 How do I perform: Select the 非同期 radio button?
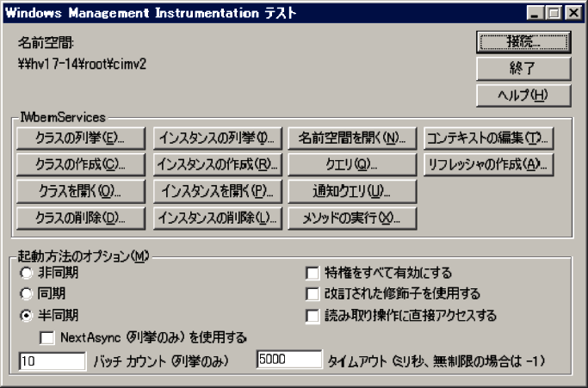coord(26,273)
